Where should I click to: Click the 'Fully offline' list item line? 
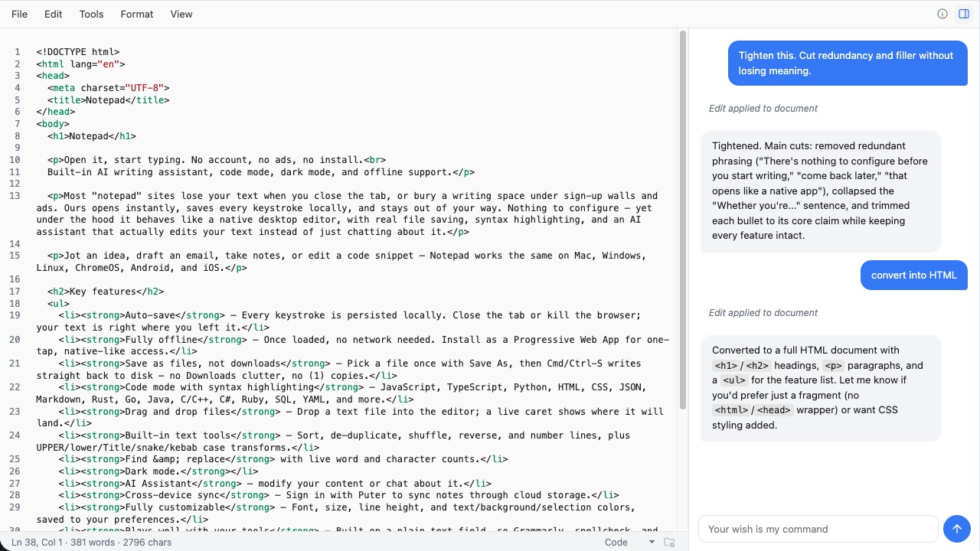click(x=352, y=345)
